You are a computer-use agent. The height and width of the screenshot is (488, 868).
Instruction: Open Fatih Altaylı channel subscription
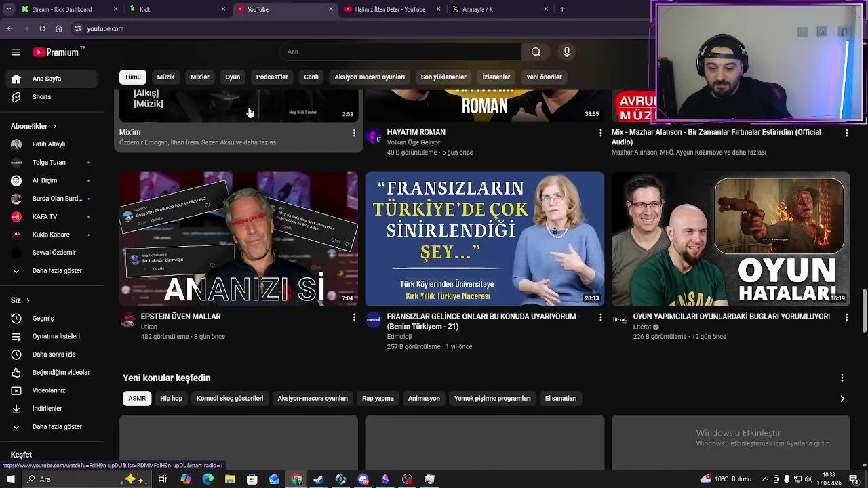click(52, 144)
